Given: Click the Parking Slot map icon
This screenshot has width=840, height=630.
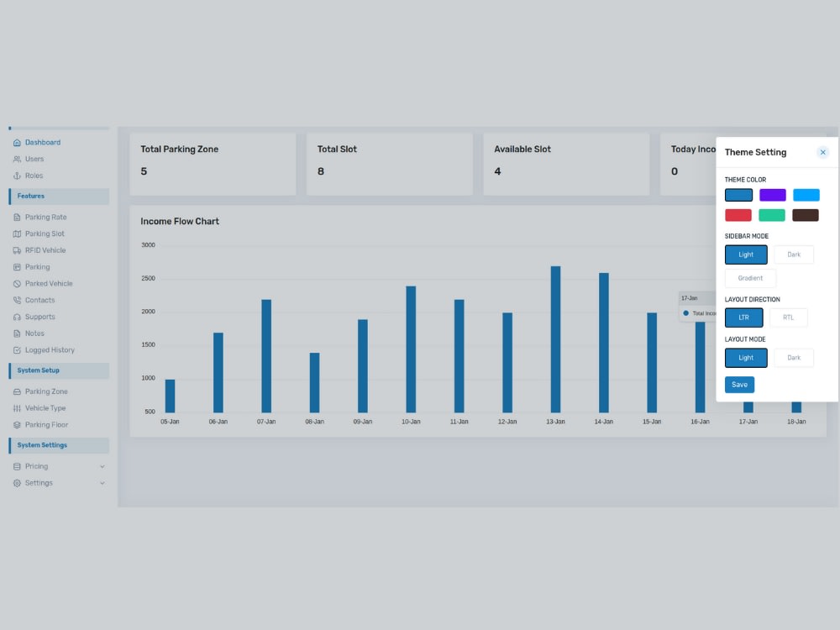Looking at the screenshot, I should pos(17,234).
